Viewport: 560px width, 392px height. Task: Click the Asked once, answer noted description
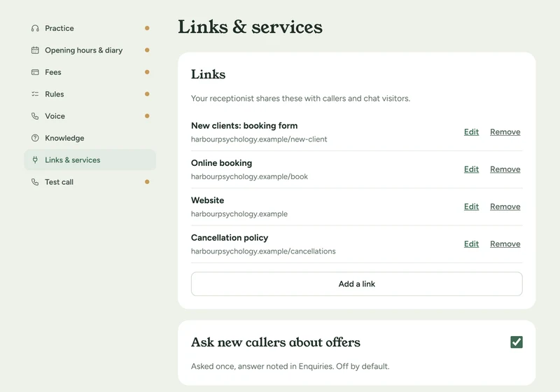(290, 366)
